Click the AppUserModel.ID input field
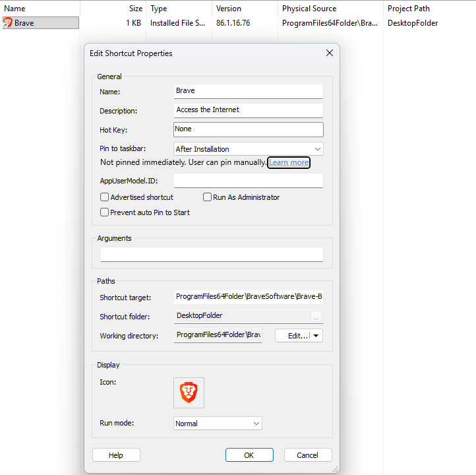Image resolution: width=476 pixels, height=475 pixels. coord(249,181)
